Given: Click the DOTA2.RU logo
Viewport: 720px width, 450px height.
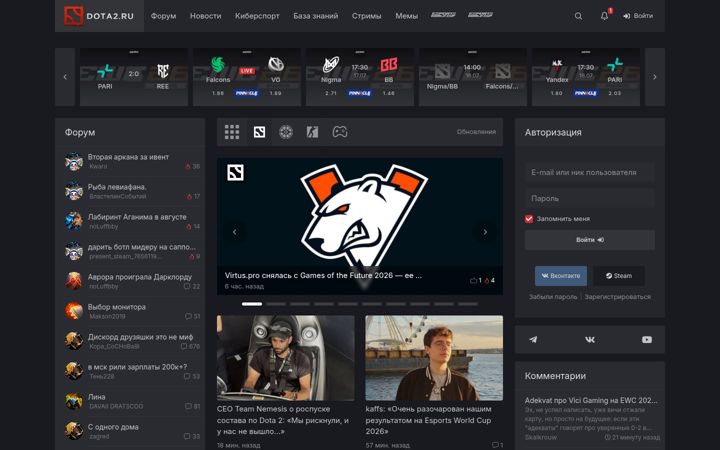Looking at the screenshot, I should (x=99, y=16).
